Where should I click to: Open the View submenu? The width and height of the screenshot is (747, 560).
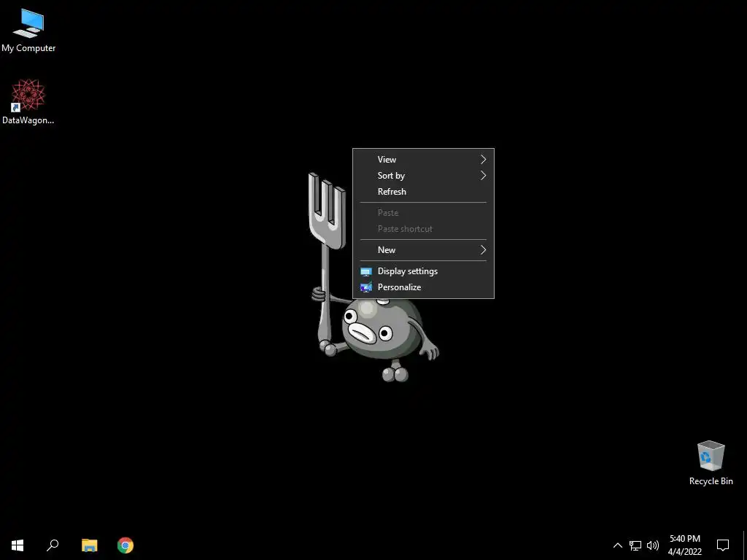pyautogui.click(x=423, y=160)
